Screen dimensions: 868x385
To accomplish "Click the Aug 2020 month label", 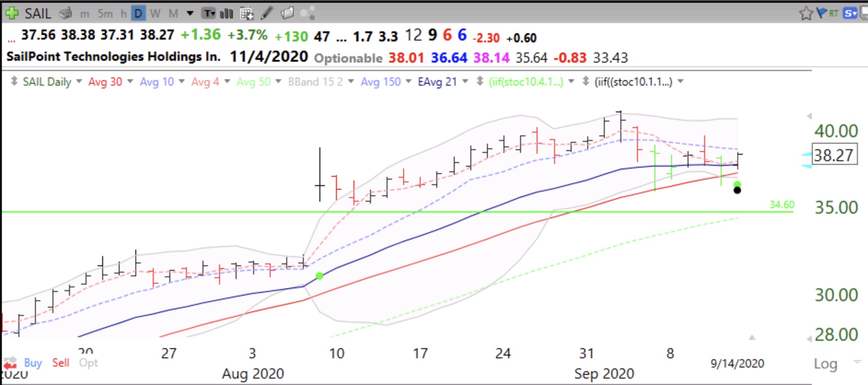I will coord(253,373).
